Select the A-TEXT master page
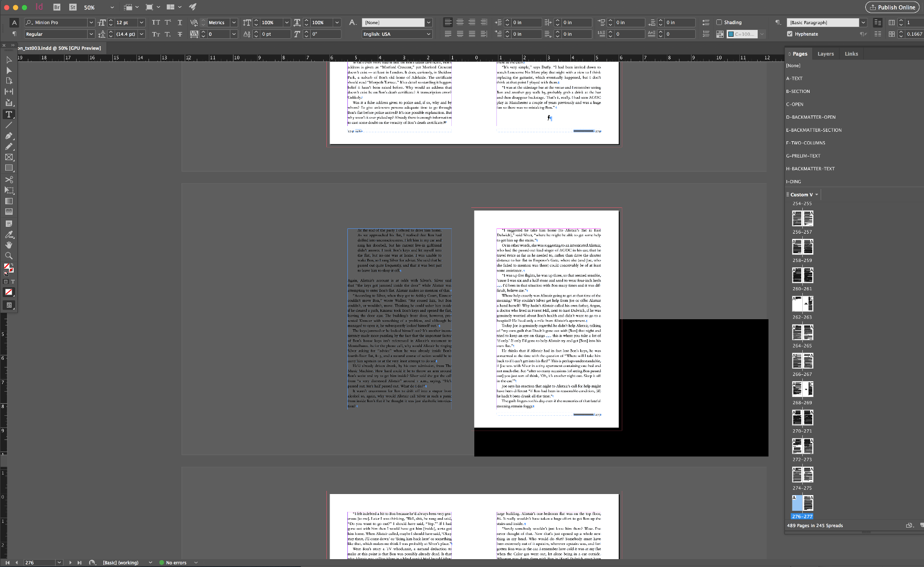924x567 pixels. coord(794,78)
